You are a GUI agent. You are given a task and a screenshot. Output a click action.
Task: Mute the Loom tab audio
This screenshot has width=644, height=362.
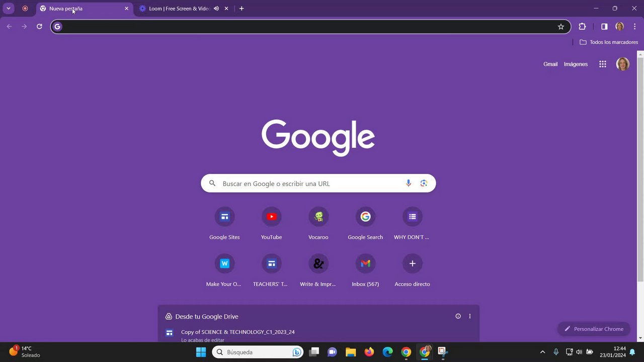coord(216,9)
